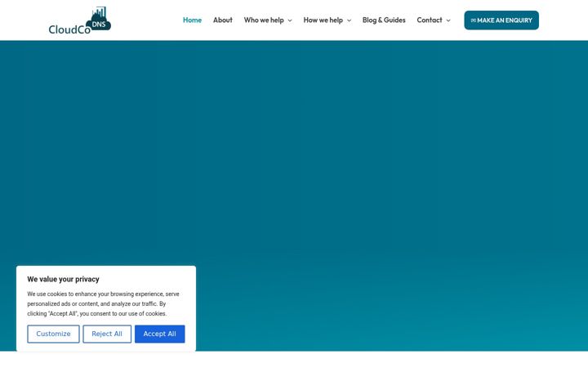Go to the About page
The width and height of the screenshot is (588, 368).
point(223,20)
